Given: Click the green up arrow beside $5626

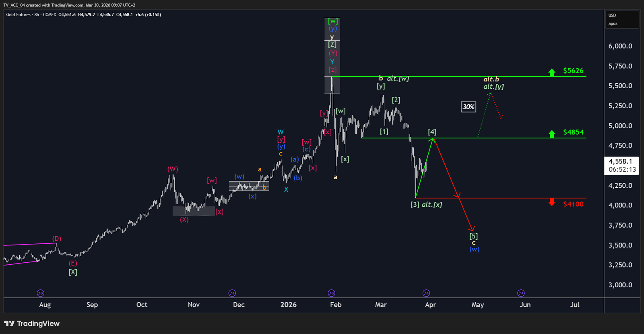Looking at the screenshot, I should [x=551, y=72].
